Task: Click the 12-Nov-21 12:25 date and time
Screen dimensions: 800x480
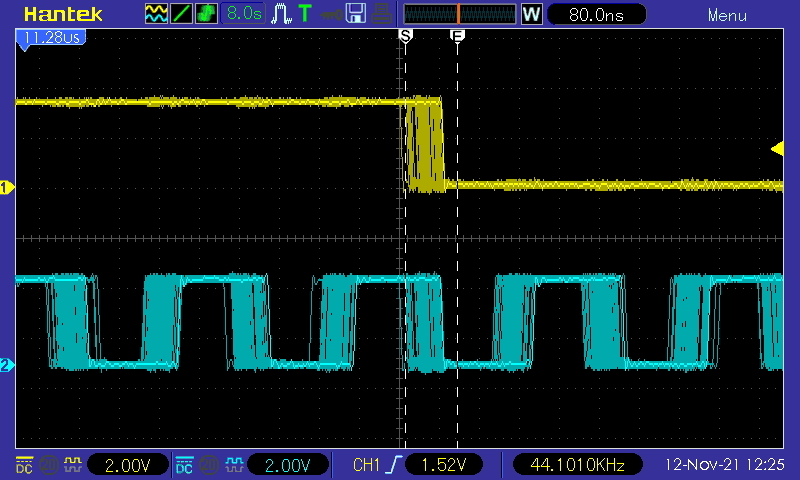Action: (724, 465)
